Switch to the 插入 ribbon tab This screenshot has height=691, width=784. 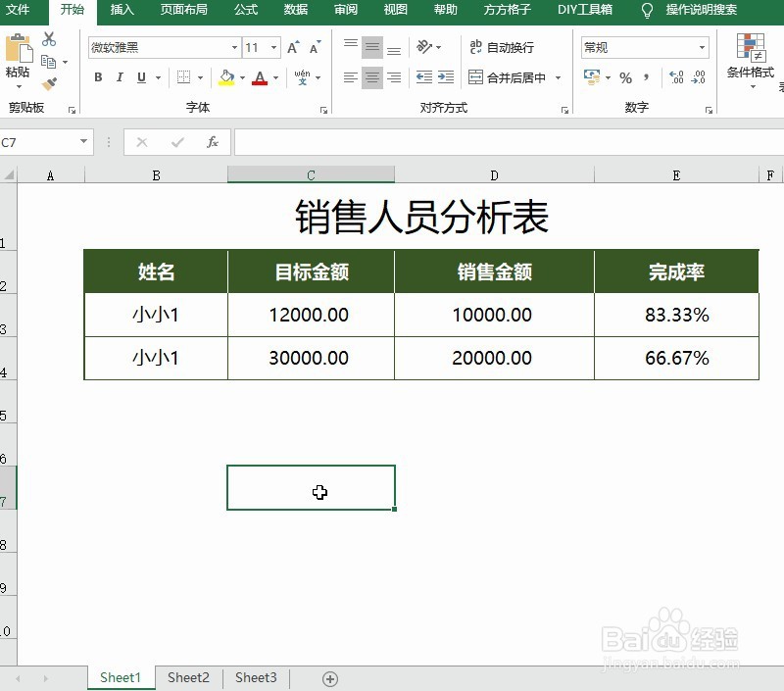122,11
